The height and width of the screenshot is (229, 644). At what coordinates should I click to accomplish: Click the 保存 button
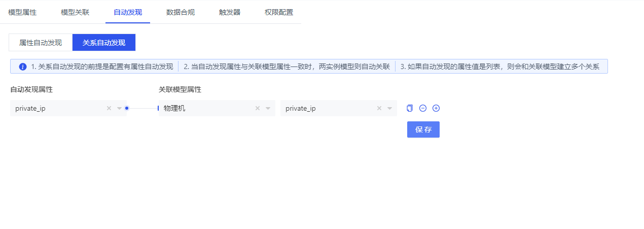(423, 129)
